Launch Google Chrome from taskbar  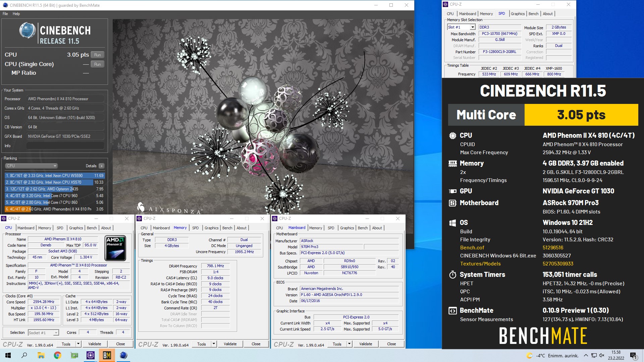coord(57,355)
